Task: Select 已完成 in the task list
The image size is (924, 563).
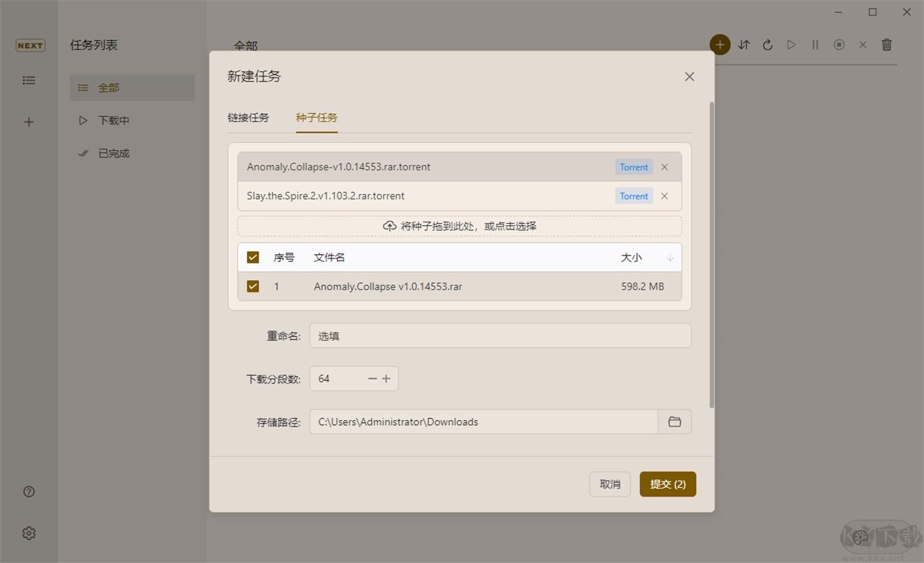Action: click(x=133, y=153)
